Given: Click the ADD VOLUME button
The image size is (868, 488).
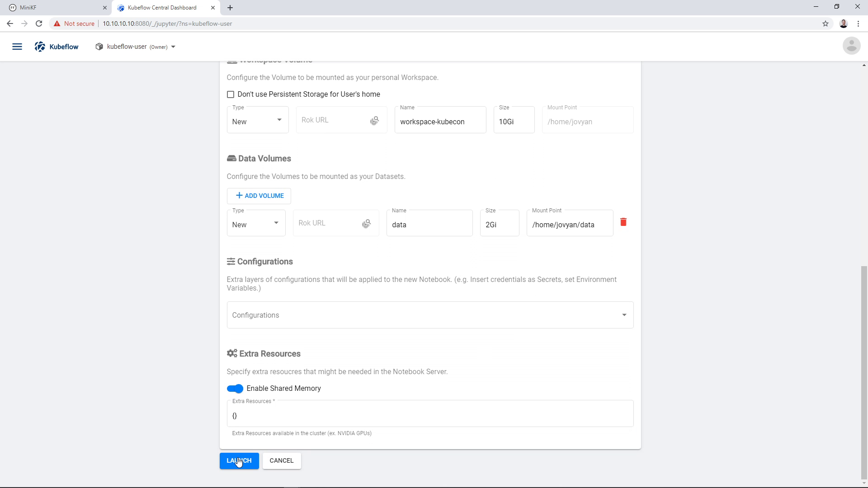Looking at the screenshot, I should click(259, 196).
